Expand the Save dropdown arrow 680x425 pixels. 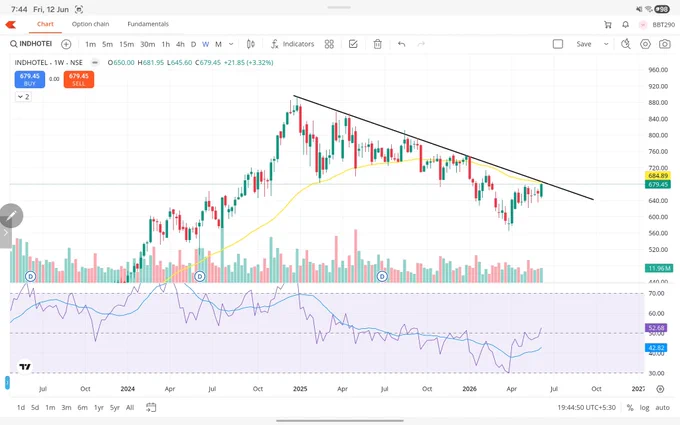click(x=606, y=44)
